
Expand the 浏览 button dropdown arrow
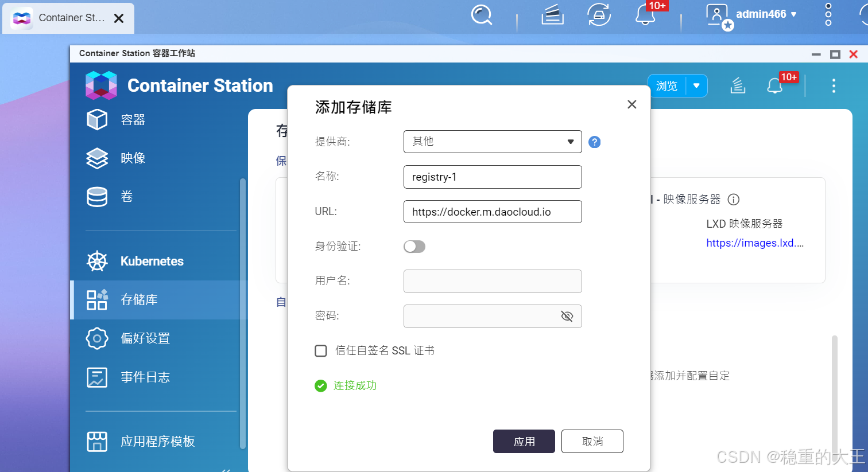[696, 85]
